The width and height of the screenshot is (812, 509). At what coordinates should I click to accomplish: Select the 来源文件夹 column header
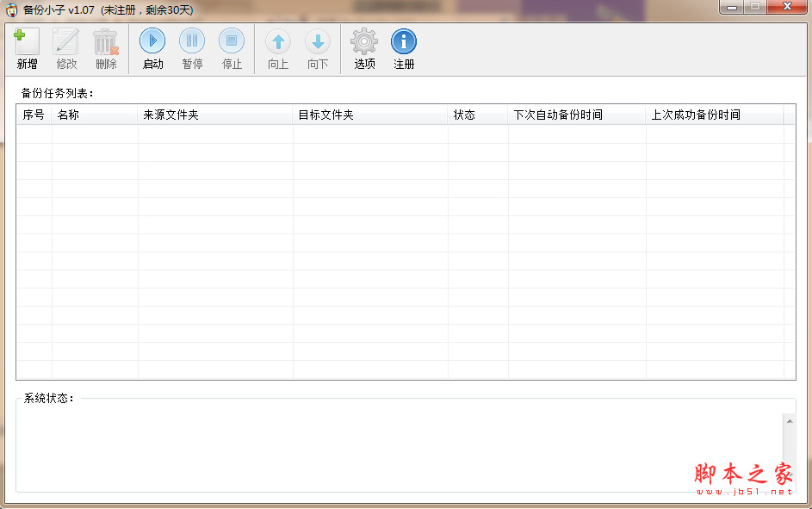pyautogui.click(x=171, y=115)
